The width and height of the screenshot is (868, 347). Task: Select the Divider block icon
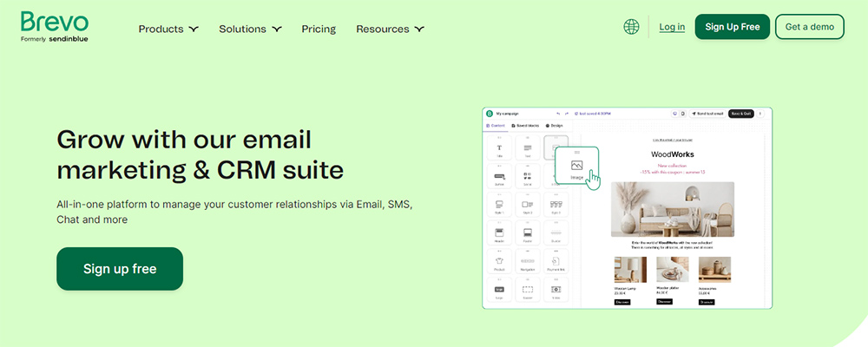pos(556,233)
